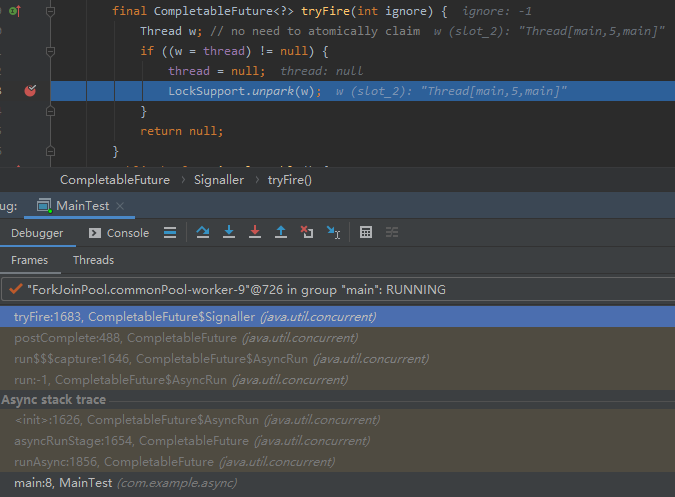Image resolution: width=675 pixels, height=497 pixels.
Task: Click the Show Execution Point icon
Action: point(170,233)
